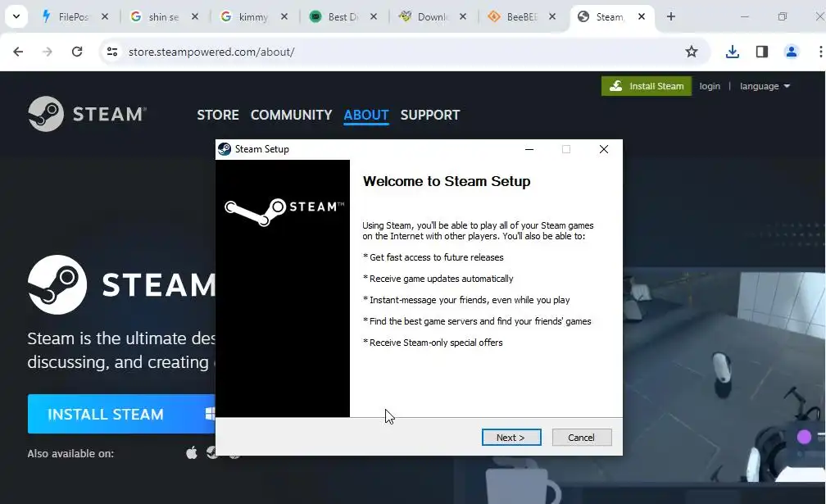
Task: Click the blue INSTALL STEAM button
Action: click(x=121, y=414)
